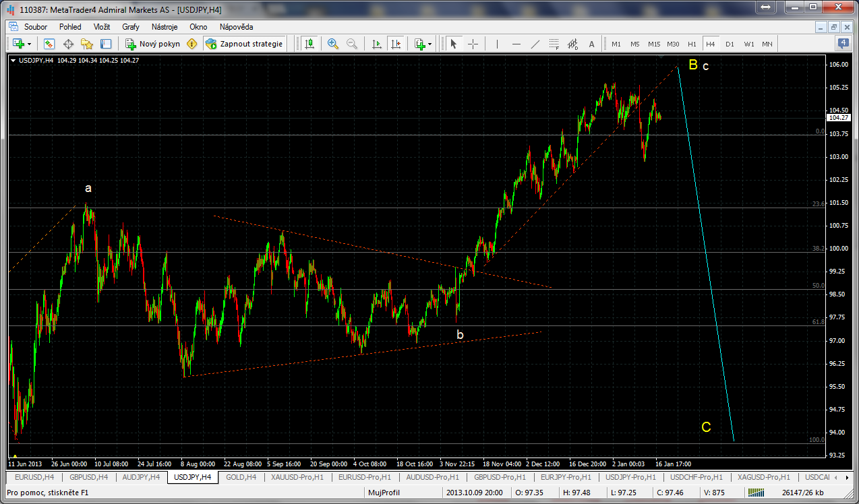This screenshot has height=504, width=859.
Task: Select the equidistant channel tool
Action: tap(573, 44)
